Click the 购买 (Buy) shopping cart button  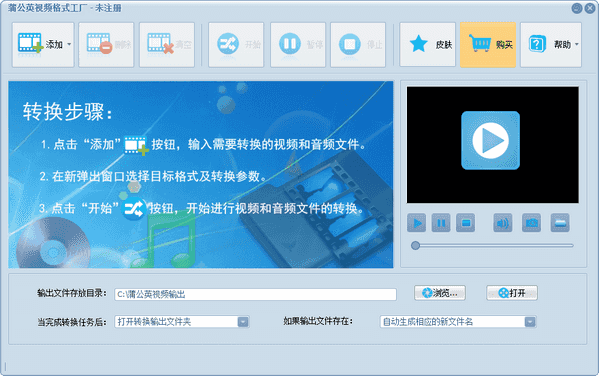[x=488, y=45]
